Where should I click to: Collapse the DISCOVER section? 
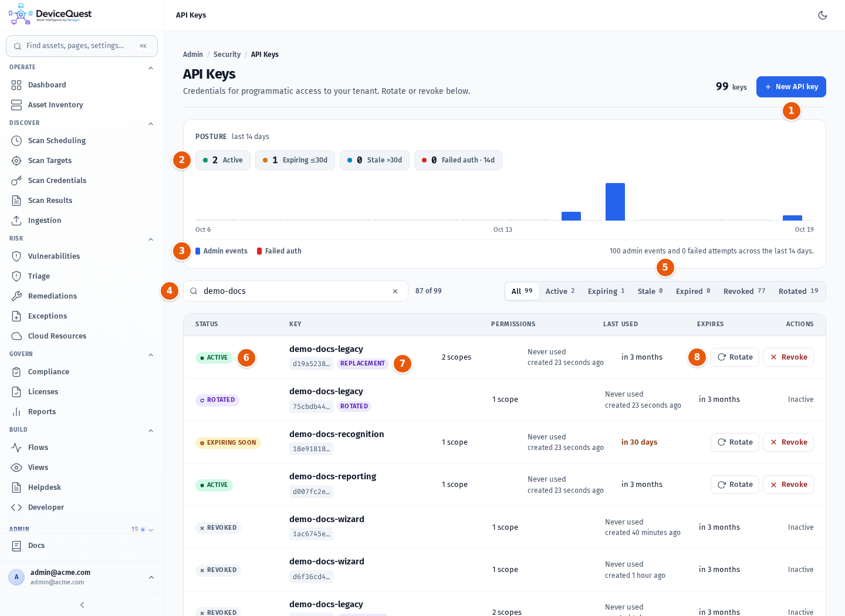pyautogui.click(x=151, y=124)
